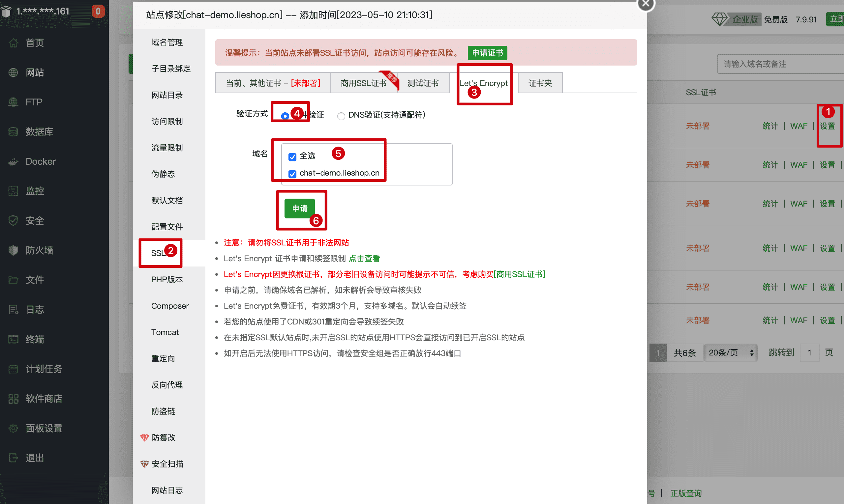Open the SSL menu in dialog
The image size is (844, 504).
(169, 253)
